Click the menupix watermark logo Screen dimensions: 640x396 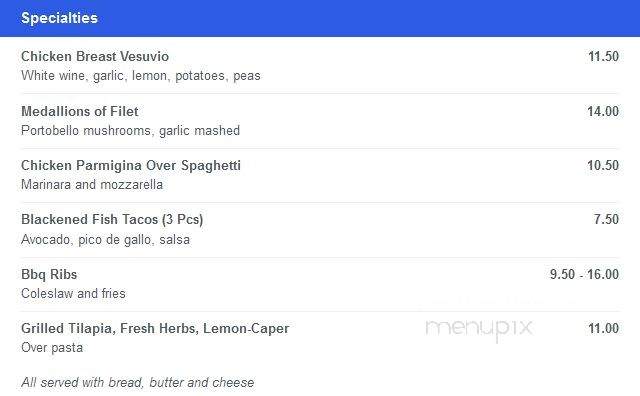479,329
